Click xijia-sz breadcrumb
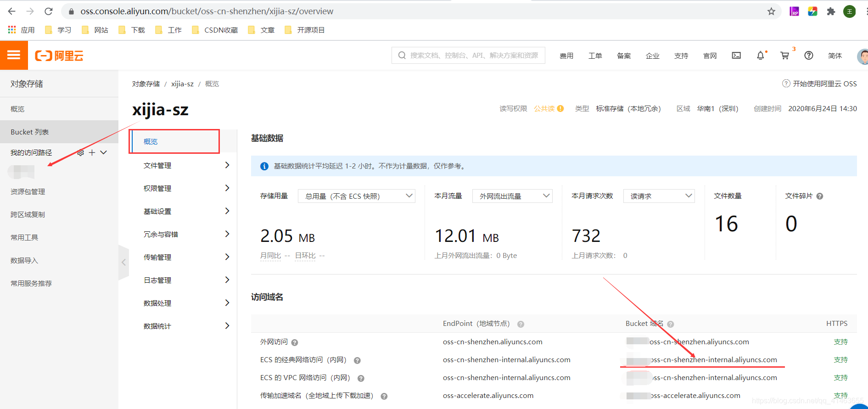868x409 pixels. (182, 84)
